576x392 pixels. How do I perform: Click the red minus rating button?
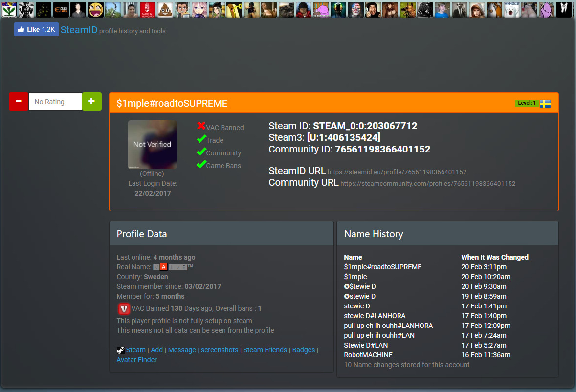coord(19,101)
